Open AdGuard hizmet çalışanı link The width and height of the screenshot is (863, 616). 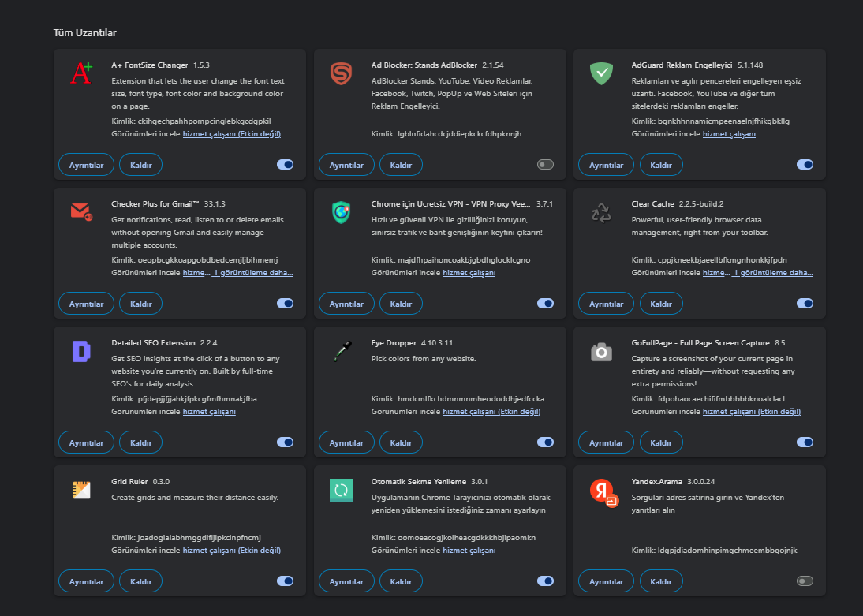pos(729,134)
